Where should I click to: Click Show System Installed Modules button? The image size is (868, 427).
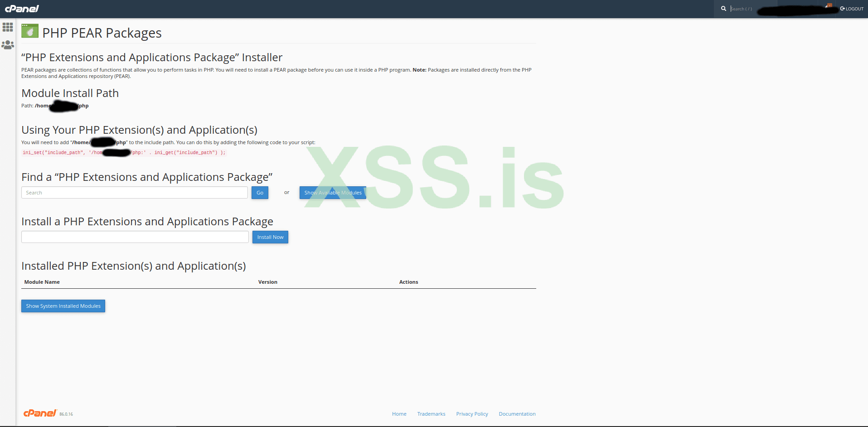click(x=63, y=306)
